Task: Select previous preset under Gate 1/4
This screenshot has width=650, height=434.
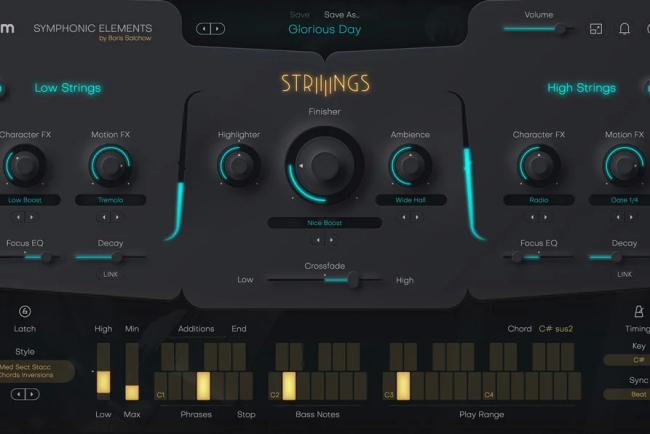Action: tap(618, 217)
